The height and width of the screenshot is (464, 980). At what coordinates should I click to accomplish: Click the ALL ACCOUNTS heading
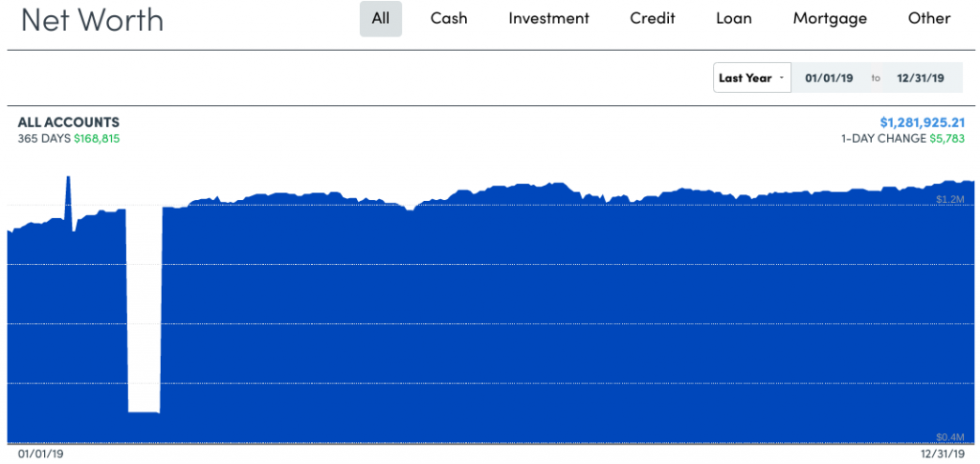click(69, 122)
